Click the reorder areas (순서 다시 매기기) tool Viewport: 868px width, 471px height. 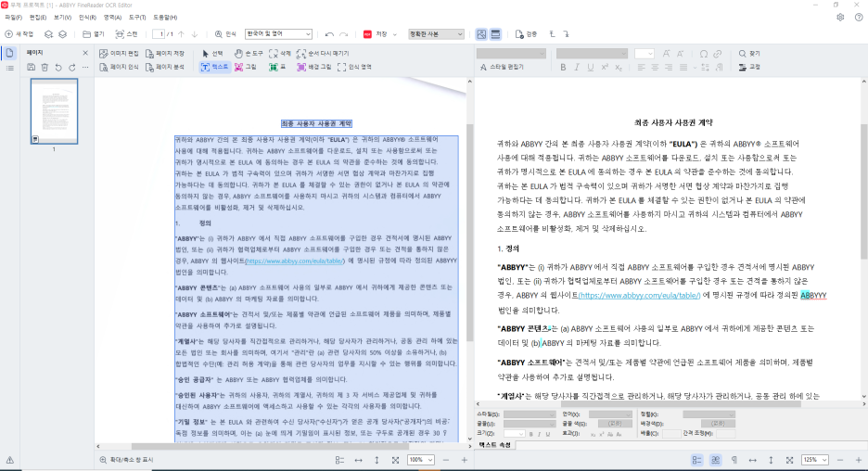(x=324, y=54)
